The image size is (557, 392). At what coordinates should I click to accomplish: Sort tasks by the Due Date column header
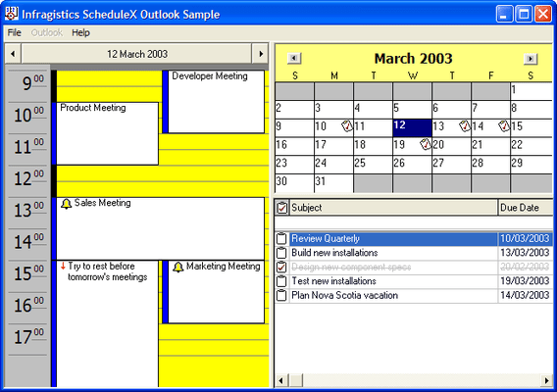526,208
